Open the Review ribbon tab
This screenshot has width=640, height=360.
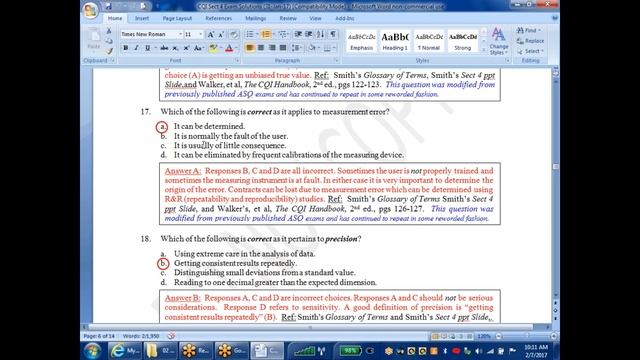point(288,18)
